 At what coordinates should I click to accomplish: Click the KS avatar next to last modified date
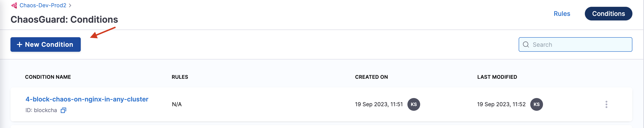[536, 104]
